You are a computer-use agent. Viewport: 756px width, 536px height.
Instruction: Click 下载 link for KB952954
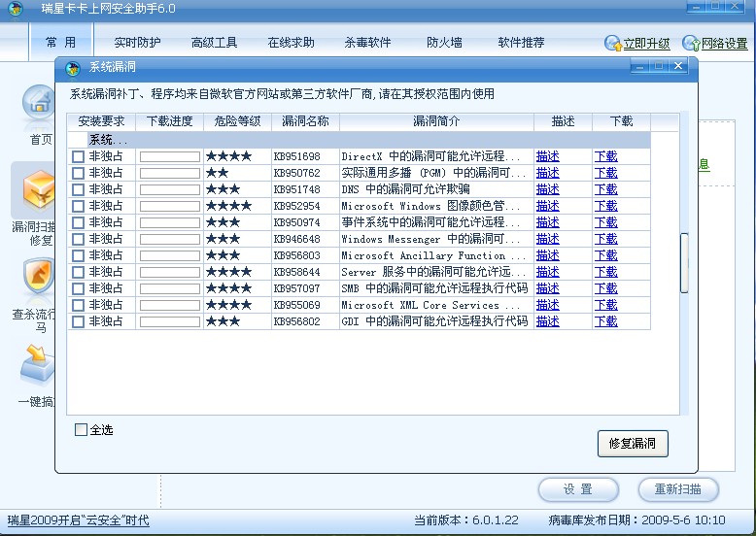tap(605, 206)
